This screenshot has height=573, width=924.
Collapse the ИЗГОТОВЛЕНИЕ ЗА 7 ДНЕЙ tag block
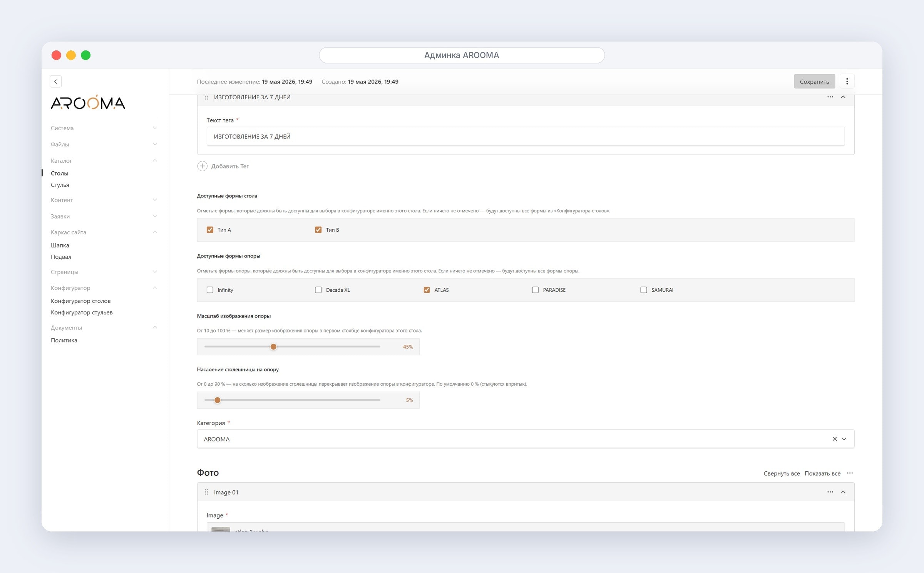click(x=843, y=97)
